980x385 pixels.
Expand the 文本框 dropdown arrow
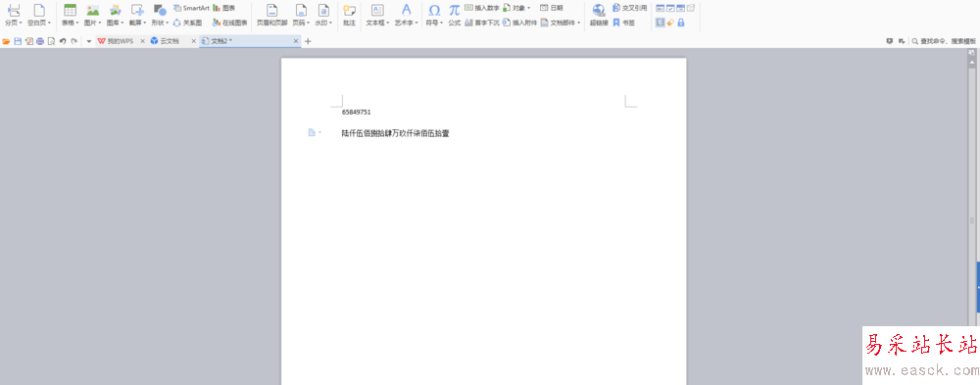coord(389,24)
